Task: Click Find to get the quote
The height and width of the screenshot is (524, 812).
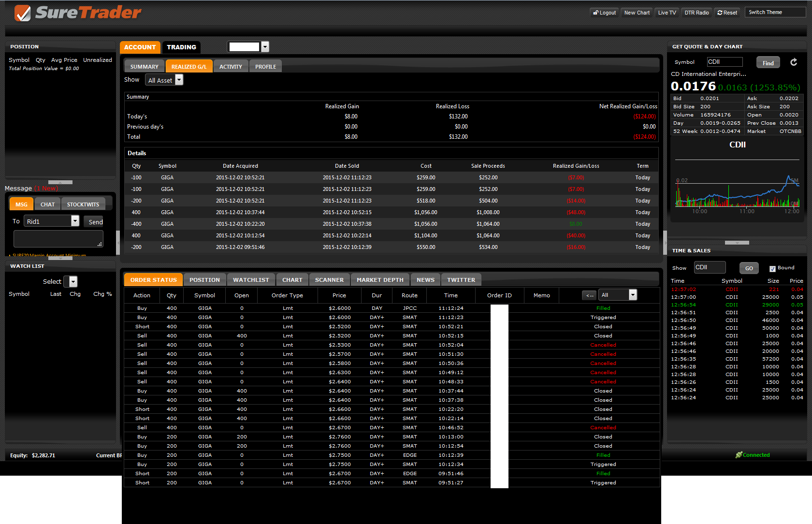Action: coord(768,62)
